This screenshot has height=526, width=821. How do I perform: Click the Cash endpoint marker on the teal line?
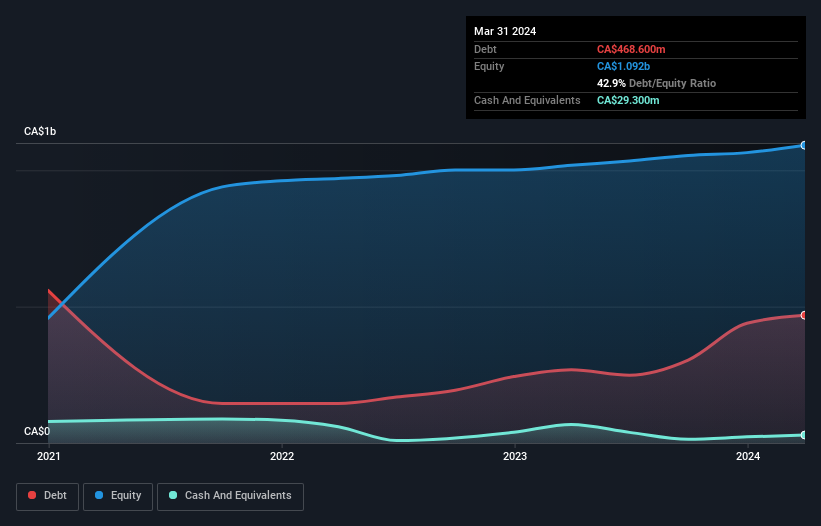click(x=804, y=435)
